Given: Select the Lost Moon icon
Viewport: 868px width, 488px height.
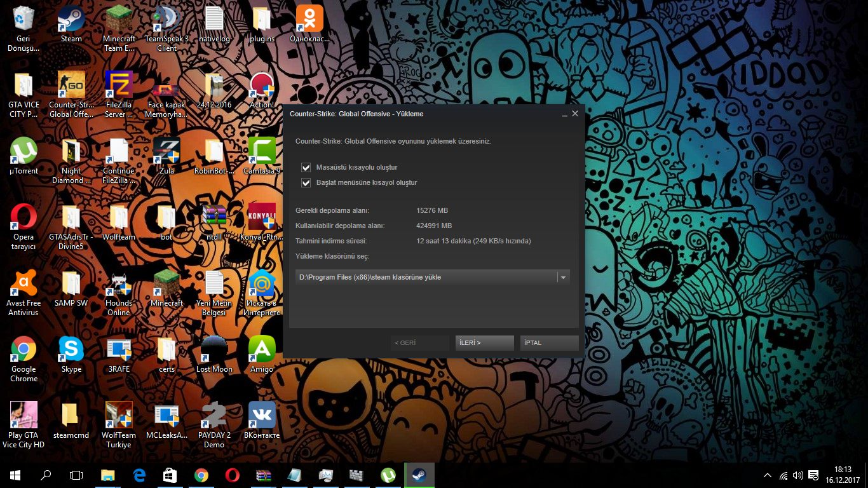Looking at the screenshot, I should (214, 355).
